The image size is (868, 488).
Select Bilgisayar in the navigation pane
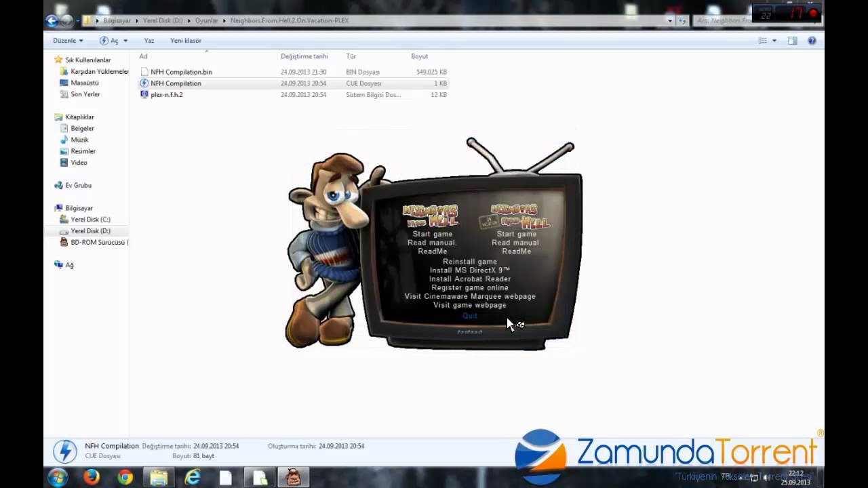coord(79,208)
